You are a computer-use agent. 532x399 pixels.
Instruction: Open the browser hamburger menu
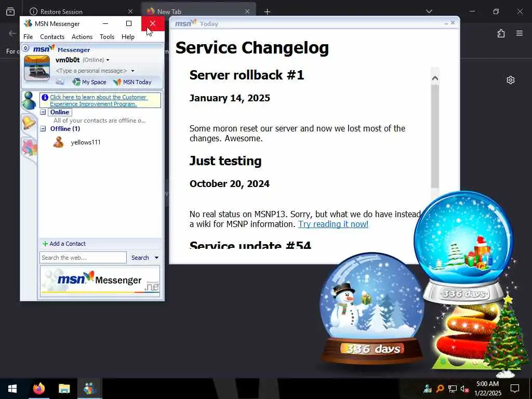coord(520,33)
